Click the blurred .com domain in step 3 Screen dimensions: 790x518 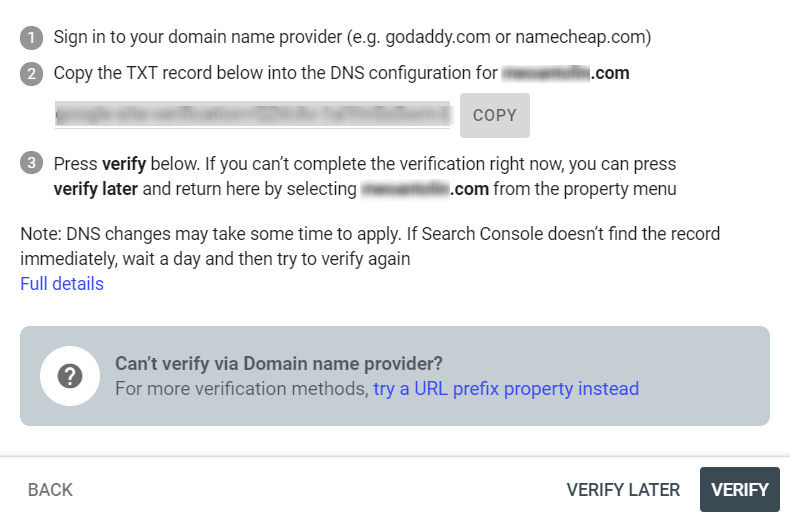coord(425,189)
